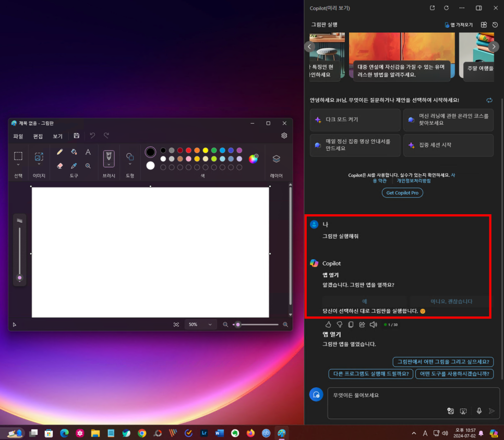Open system tray hidden icons chevron

[414, 433]
